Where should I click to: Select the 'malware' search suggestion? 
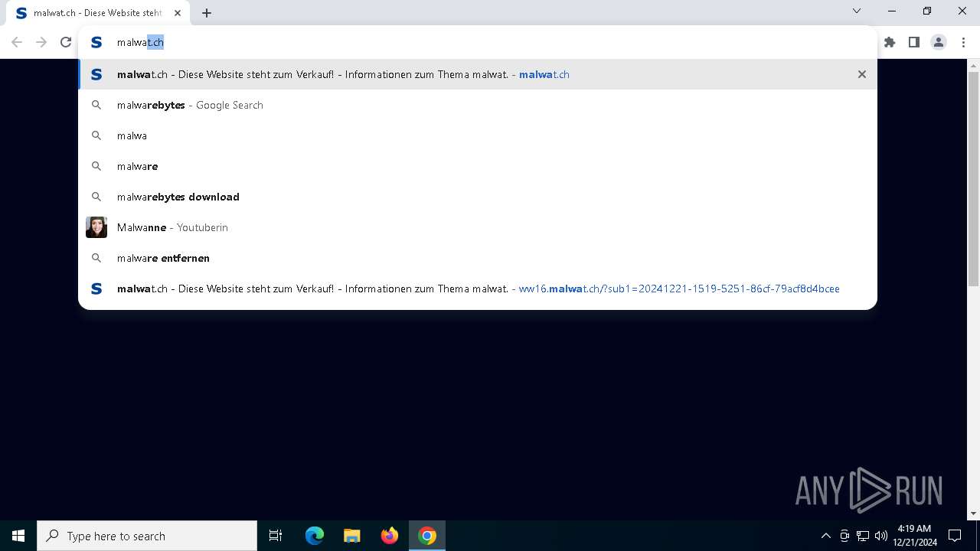pos(478,166)
